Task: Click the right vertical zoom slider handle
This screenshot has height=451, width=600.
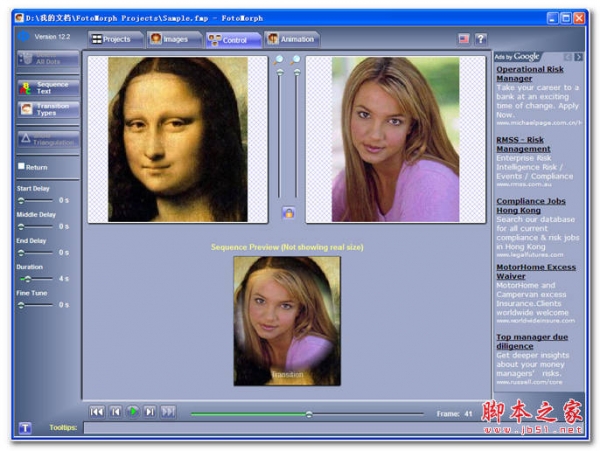Action: (x=297, y=72)
